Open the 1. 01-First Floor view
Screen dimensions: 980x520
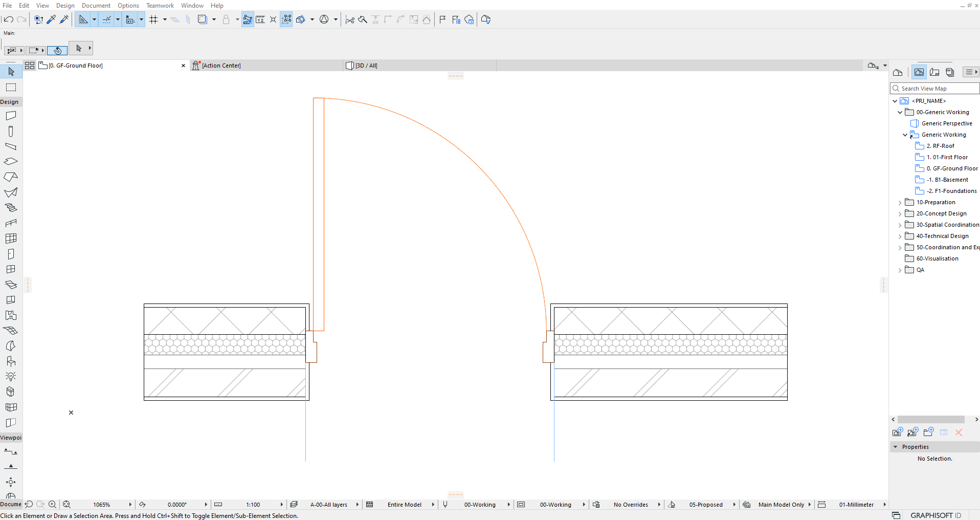click(x=947, y=157)
